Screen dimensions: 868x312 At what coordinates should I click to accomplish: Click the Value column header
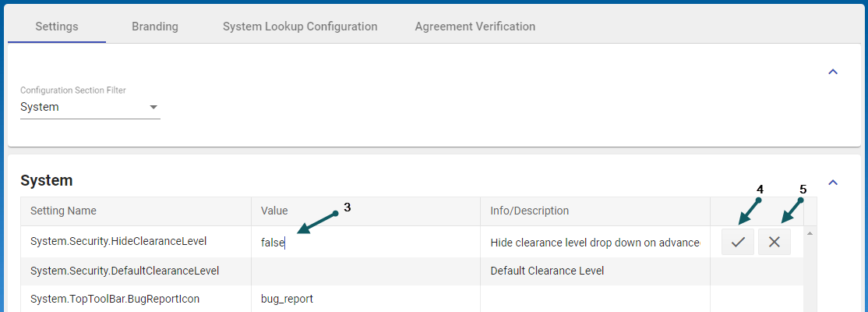[274, 211]
